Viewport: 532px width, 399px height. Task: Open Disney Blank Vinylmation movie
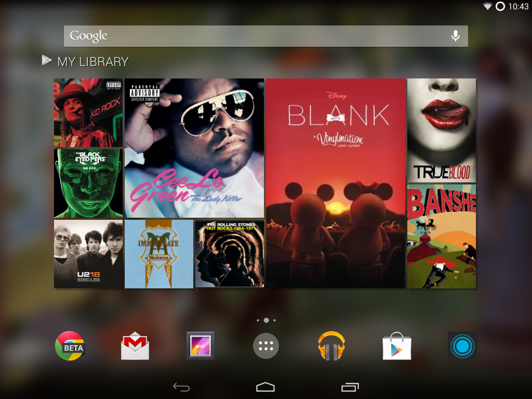[335, 183]
